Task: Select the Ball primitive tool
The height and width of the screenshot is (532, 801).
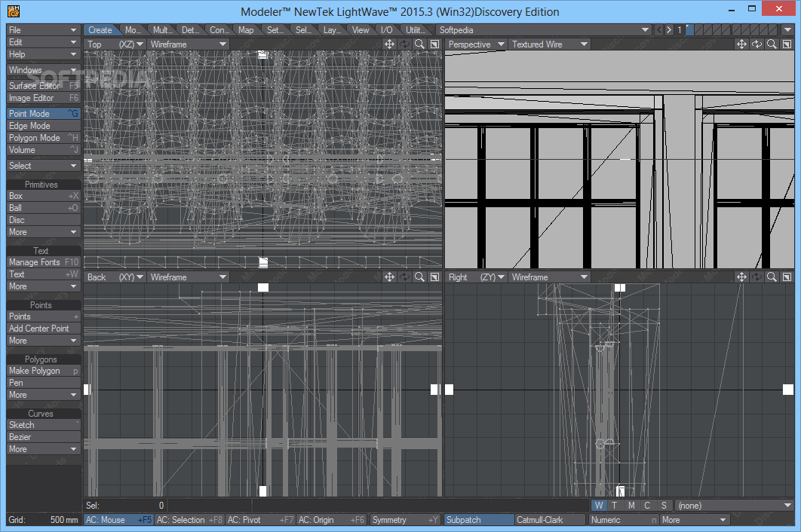Action: (44, 208)
